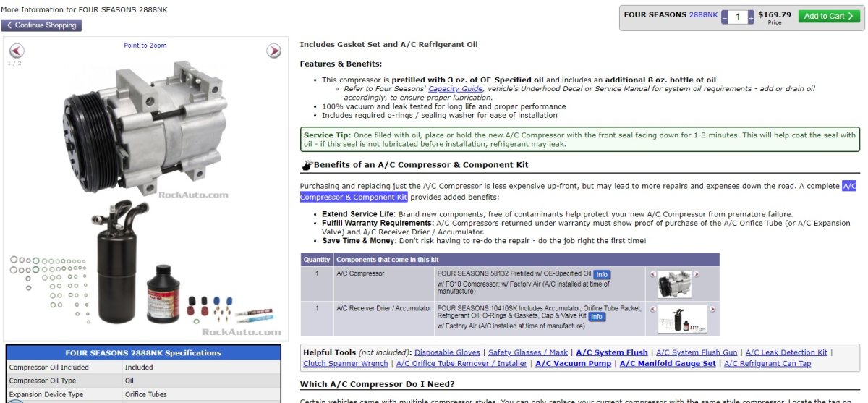Open A/C Vacuum Pump link

[x=573, y=363]
